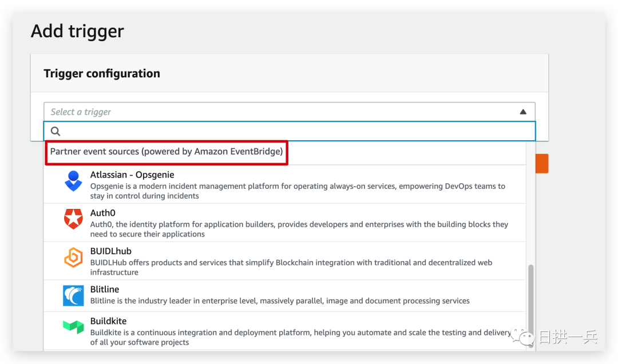Click the search magnifier icon

click(x=56, y=131)
